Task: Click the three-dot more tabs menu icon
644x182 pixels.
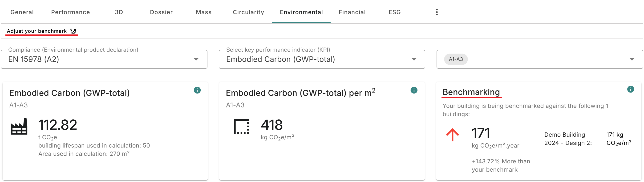Action: point(437,12)
